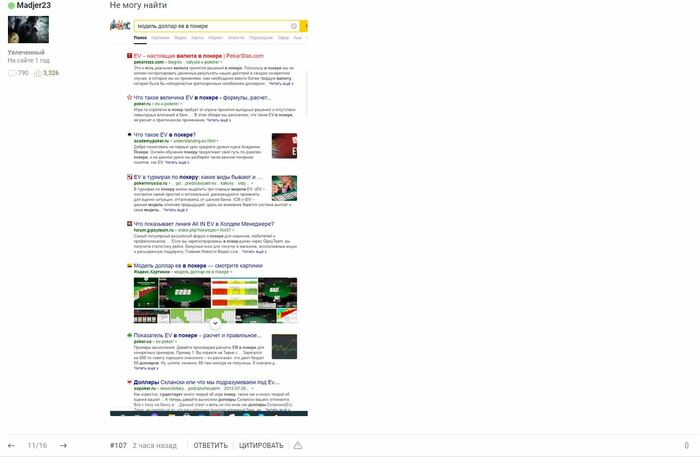700x457 pixels.
Task: Click the post text 'Не могу найти'
Action: (138, 5)
